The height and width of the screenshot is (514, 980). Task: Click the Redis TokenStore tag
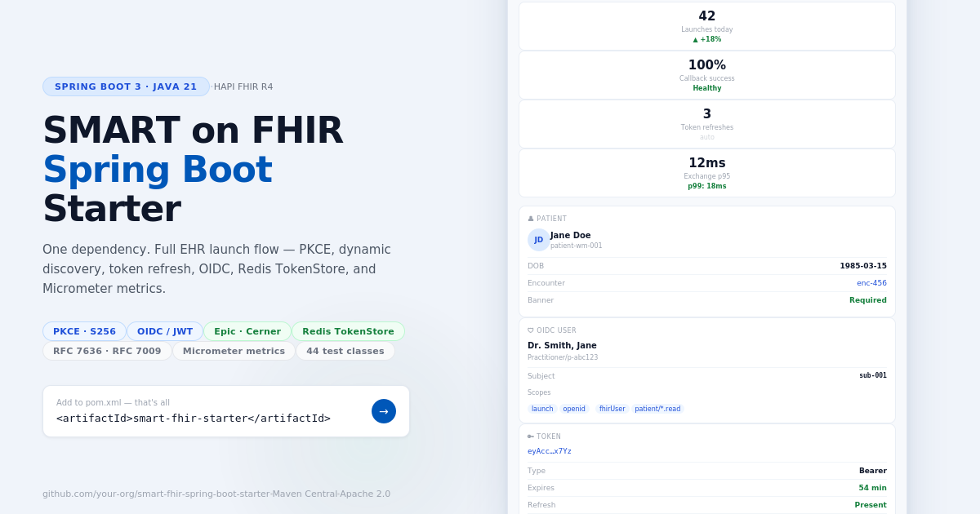coord(348,331)
